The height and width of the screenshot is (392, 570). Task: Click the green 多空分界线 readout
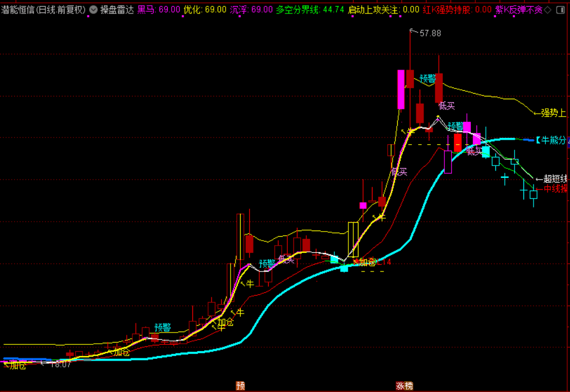coord(310,10)
